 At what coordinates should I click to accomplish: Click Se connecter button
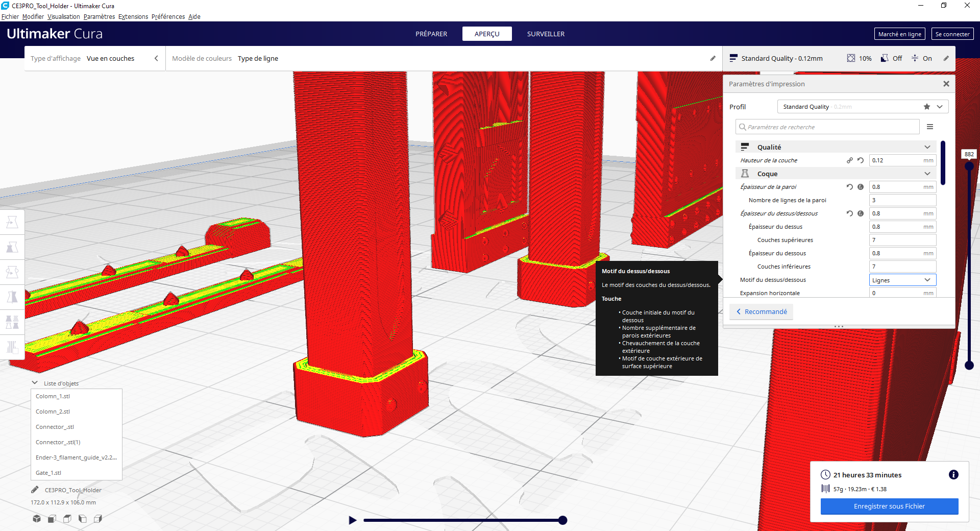coord(952,34)
